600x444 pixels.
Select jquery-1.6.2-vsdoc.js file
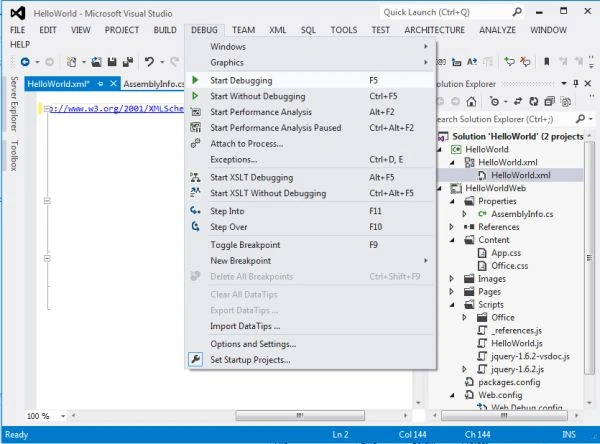[x=530, y=356]
